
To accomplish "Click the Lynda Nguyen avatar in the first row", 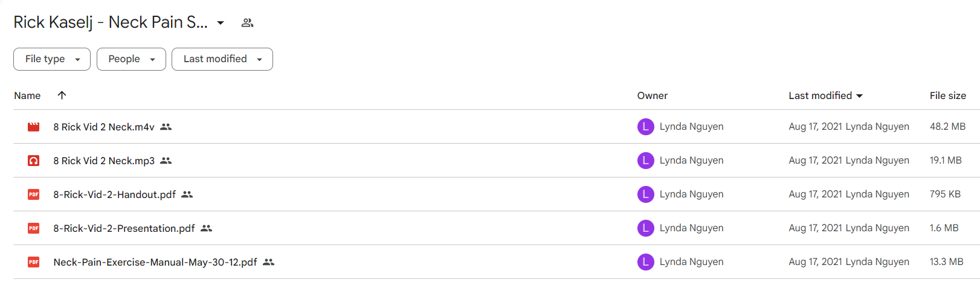I will click(x=646, y=127).
